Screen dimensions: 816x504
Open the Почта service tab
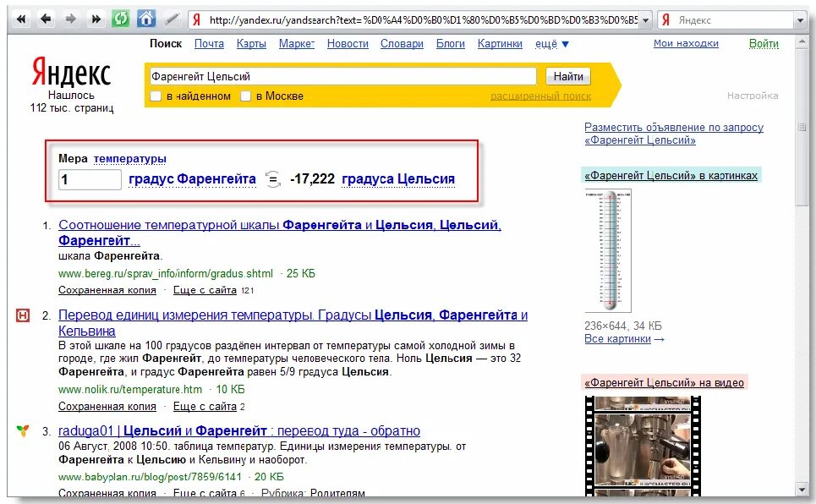209,44
